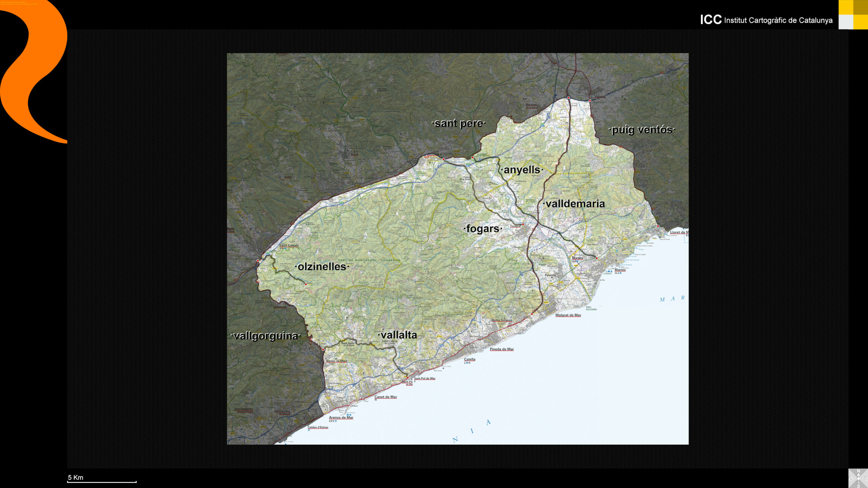Click the Malgrat de Mar town label
868x488 pixels.
point(568,315)
